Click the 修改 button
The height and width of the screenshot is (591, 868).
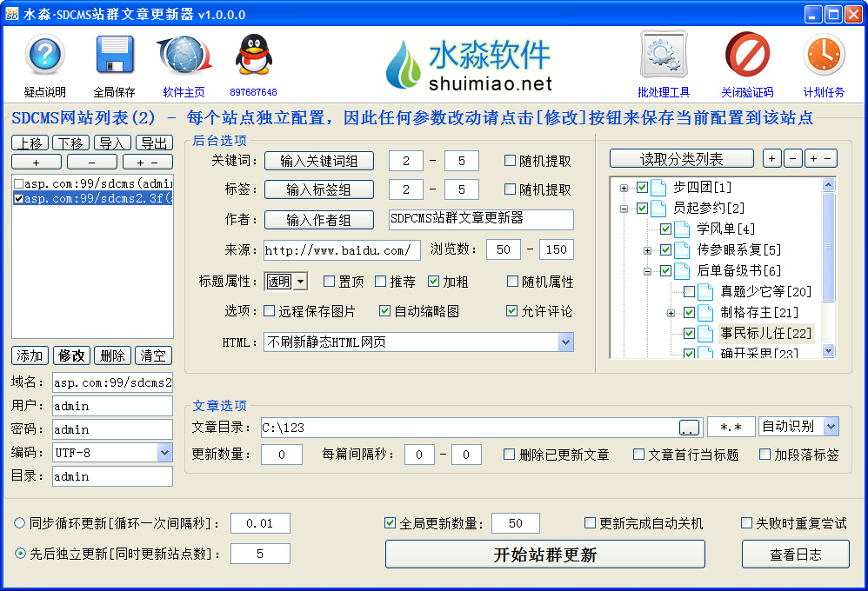click(x=71, y=355)
